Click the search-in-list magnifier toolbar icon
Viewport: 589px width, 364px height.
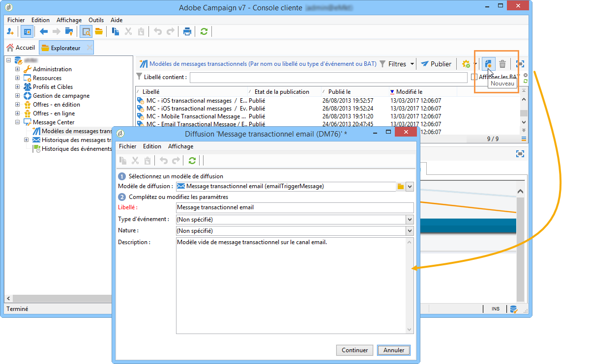[x=86, y=31]
